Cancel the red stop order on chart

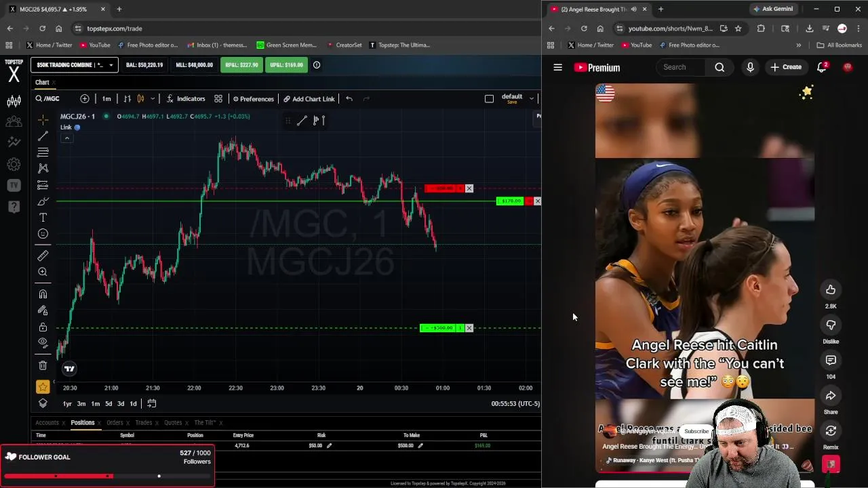point(469,188)
